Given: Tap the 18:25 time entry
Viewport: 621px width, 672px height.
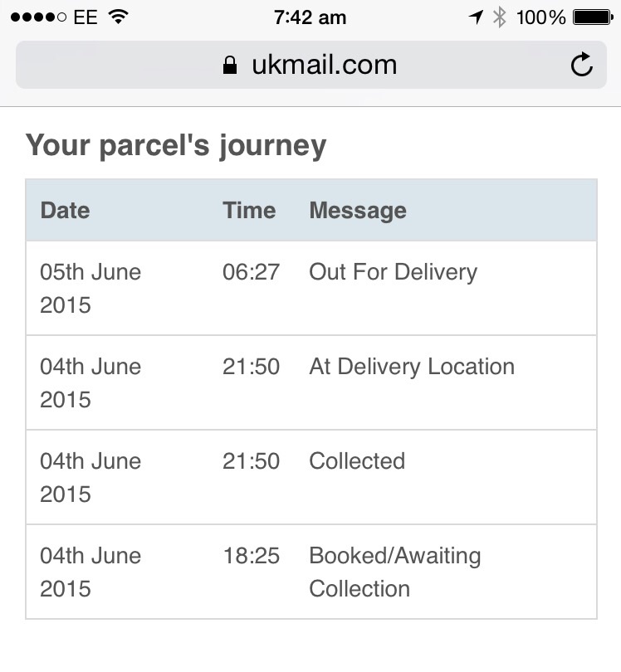Looking at the screenshot, I should 251,556.
